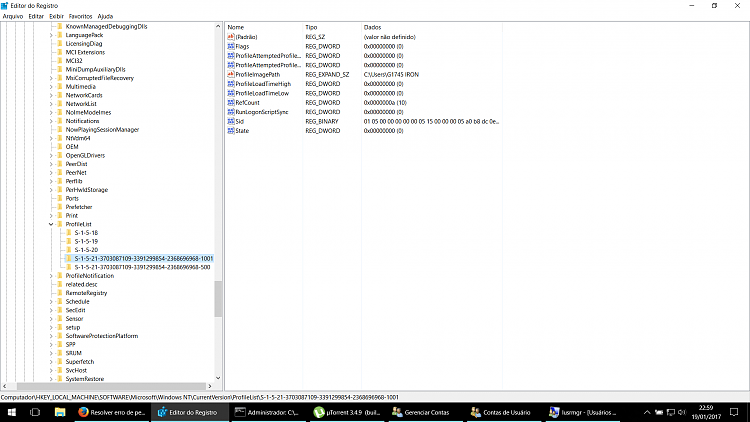Open the Ajuda menu
The image size is (750, 422).
pyautogui.click(x=105, y=16)
